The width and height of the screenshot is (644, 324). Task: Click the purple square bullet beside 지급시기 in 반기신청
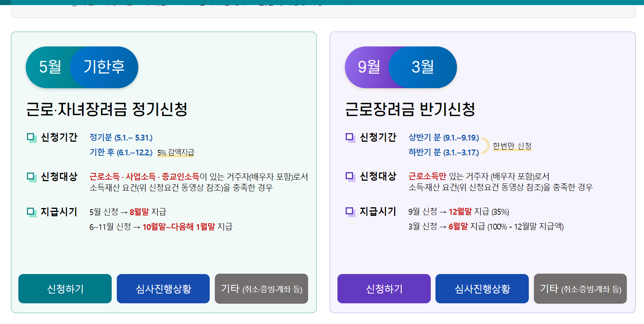(x=350, y=212)
